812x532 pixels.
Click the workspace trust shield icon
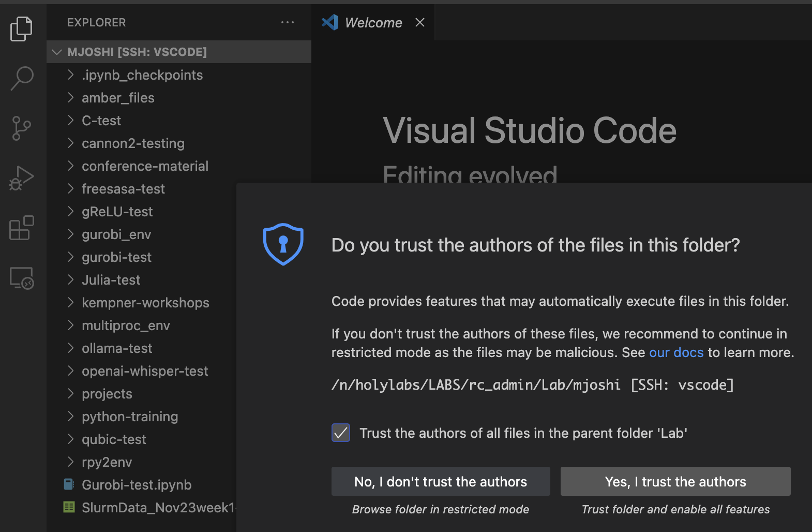click(x=283, y=244)
